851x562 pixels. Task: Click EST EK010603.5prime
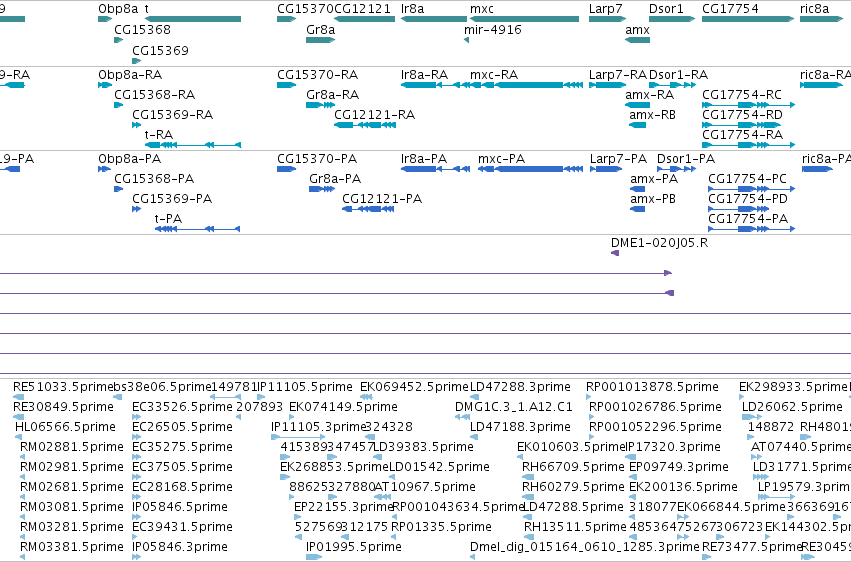click(x=571, y=447)
